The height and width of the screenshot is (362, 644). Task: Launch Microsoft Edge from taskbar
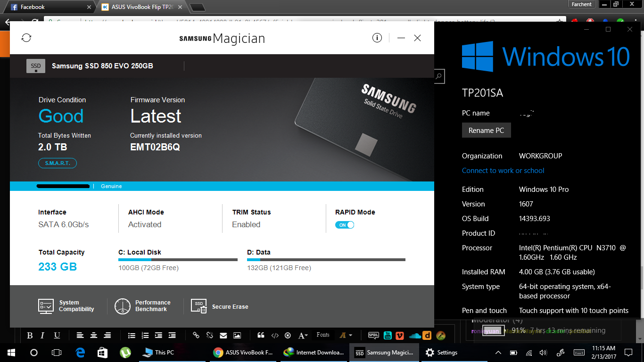click(x=80, y=352)
